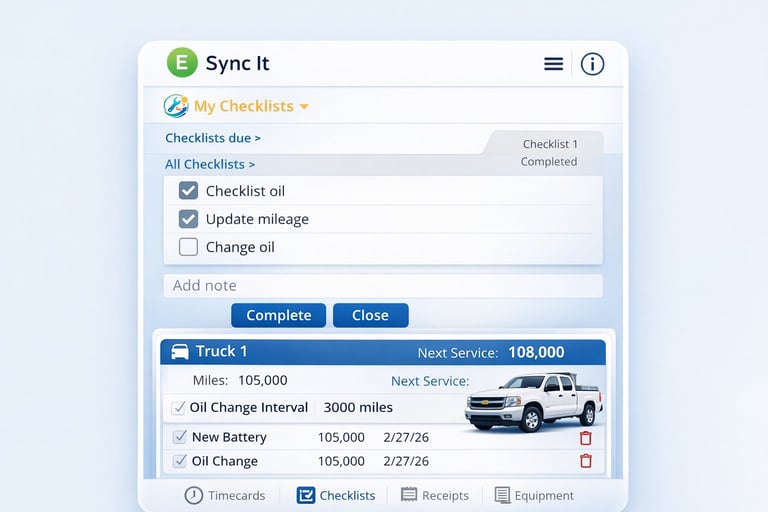Image resolution: width=768 pixels, height=512 pixels.
Task: Switch to the Equipment tab
Action: (534, 495)
